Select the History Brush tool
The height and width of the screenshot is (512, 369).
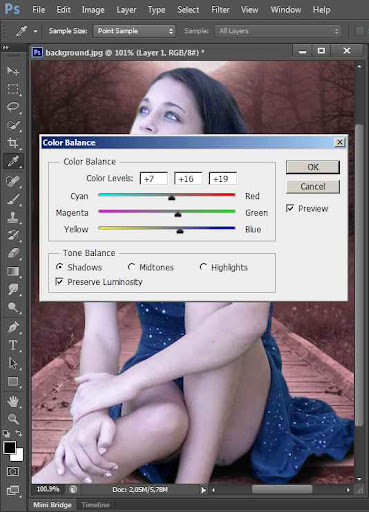click(13, 235)
